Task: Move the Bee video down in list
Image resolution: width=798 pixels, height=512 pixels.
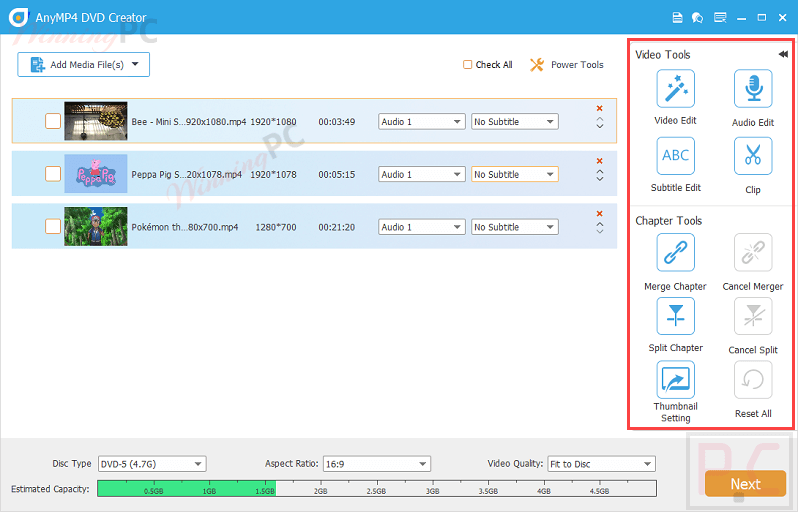Action: 600,126
